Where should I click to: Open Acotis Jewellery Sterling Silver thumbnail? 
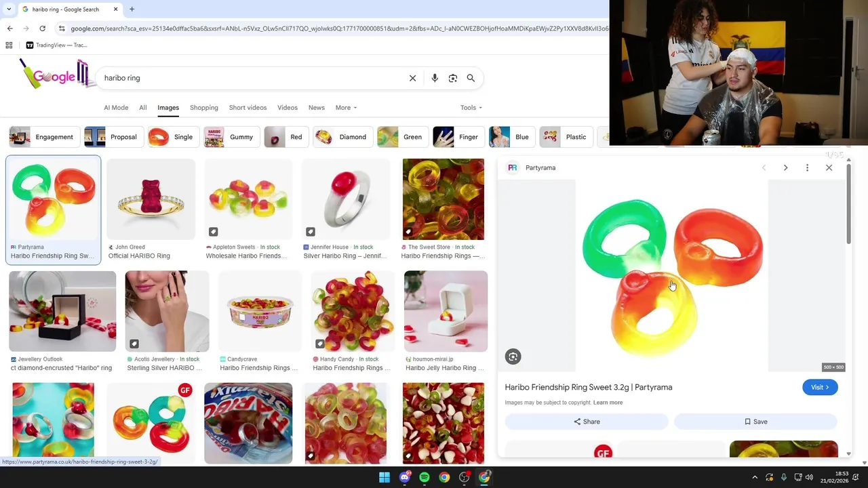[167, 311]
